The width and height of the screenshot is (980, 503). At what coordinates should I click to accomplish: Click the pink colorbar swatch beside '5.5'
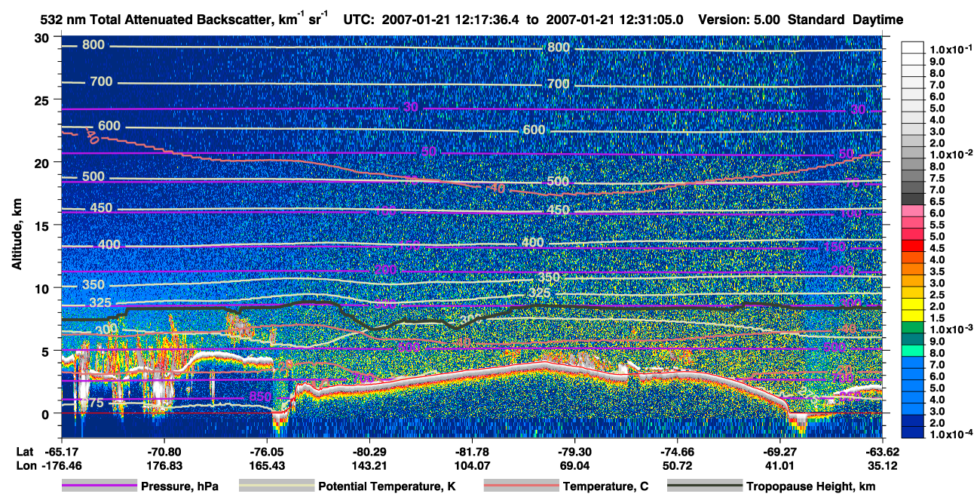(913, 224)
